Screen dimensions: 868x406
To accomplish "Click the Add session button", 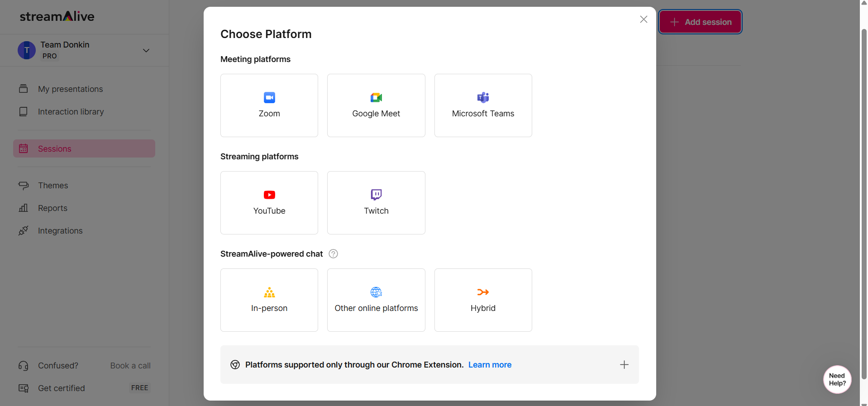I will (700, 22).
